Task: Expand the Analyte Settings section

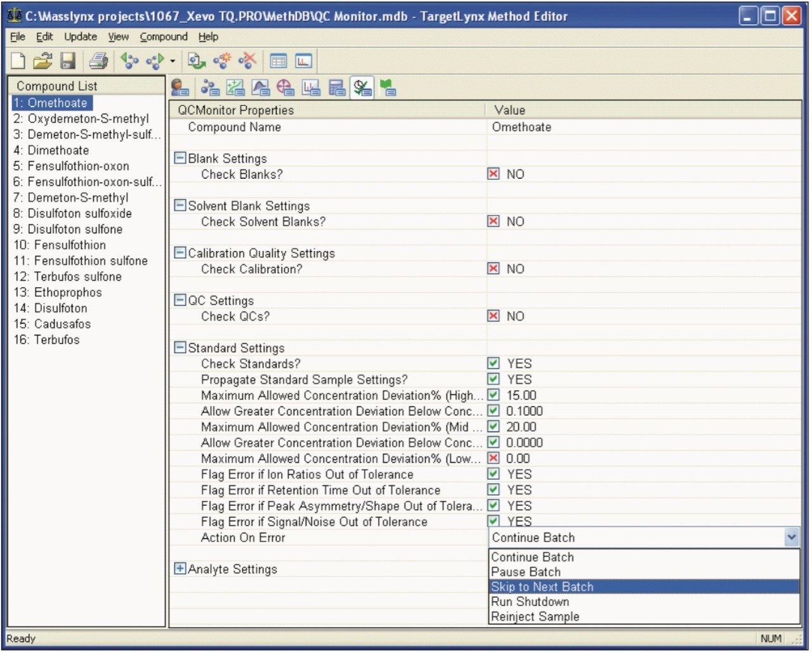Action: pos(180,569)
